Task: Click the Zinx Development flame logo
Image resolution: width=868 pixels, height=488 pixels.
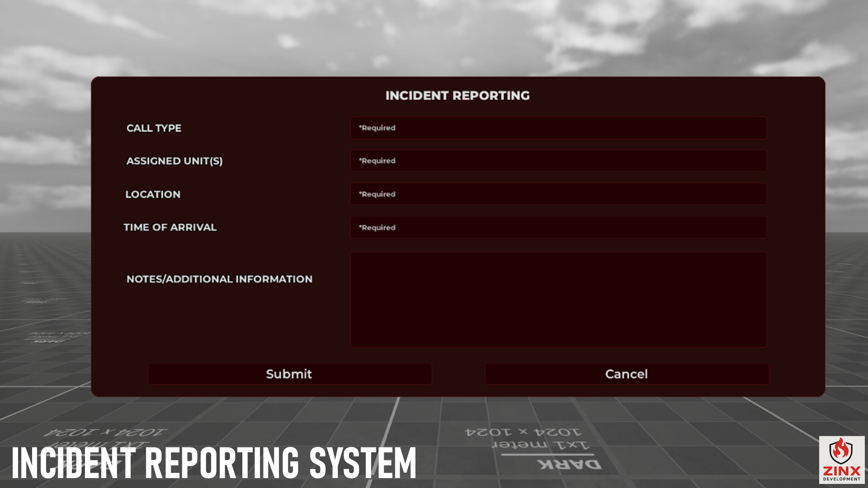Action: click(x=842, y=460)
